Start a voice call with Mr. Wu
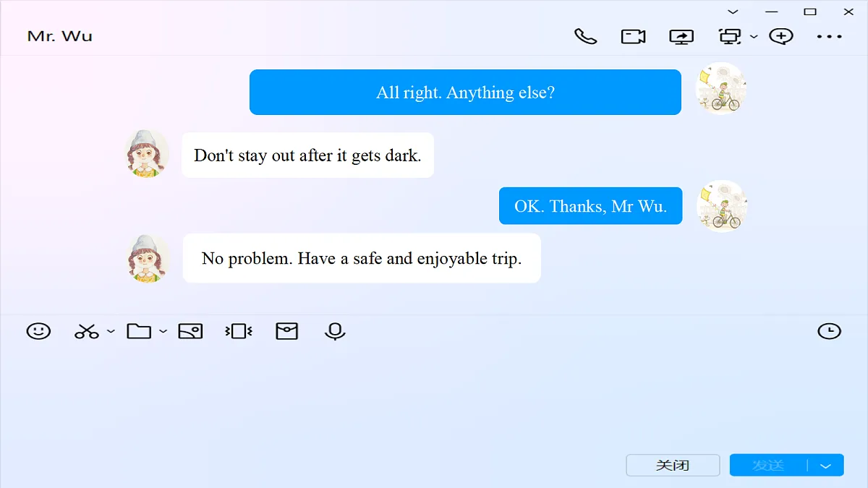 click(x=585, y=36)
